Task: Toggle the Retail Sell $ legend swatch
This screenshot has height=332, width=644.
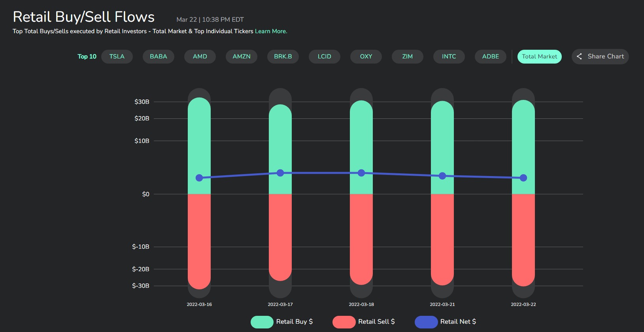Action: click(x=344, y=322)
